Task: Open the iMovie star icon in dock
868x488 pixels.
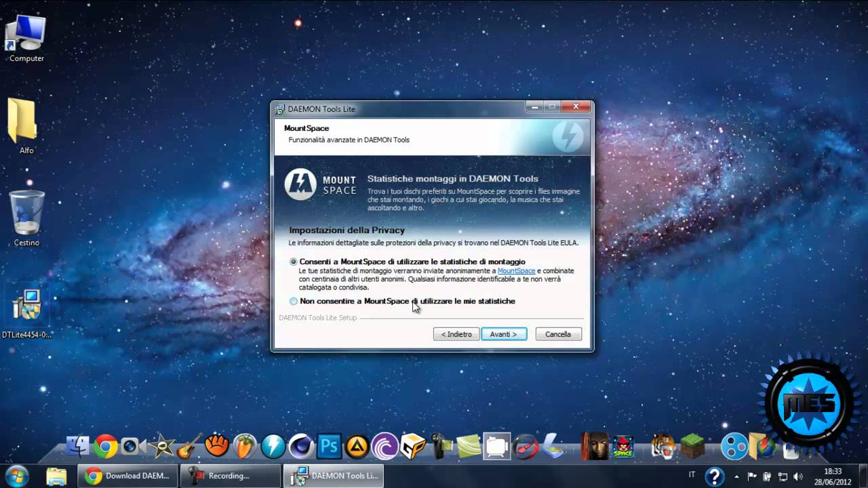Action: point(161,445)
